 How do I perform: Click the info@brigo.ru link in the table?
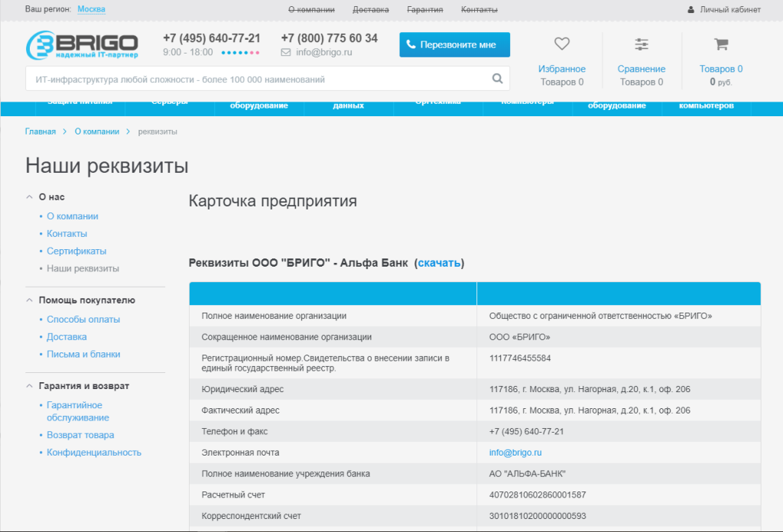pos(515,453)
